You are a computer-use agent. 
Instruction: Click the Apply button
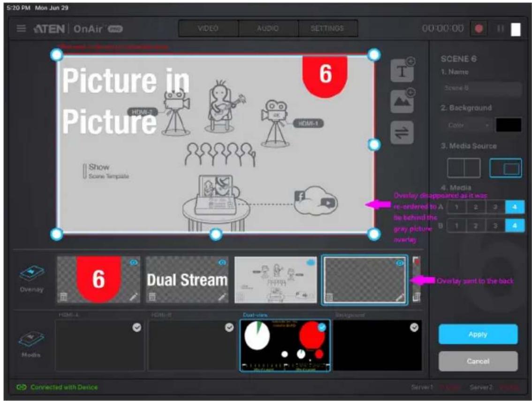coord(478,334)
